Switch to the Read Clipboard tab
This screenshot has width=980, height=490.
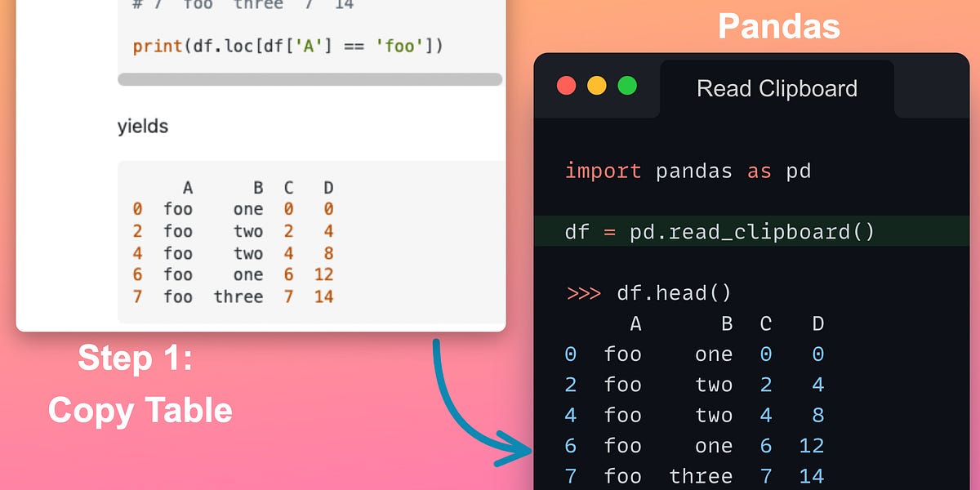[x=776, y=88]
